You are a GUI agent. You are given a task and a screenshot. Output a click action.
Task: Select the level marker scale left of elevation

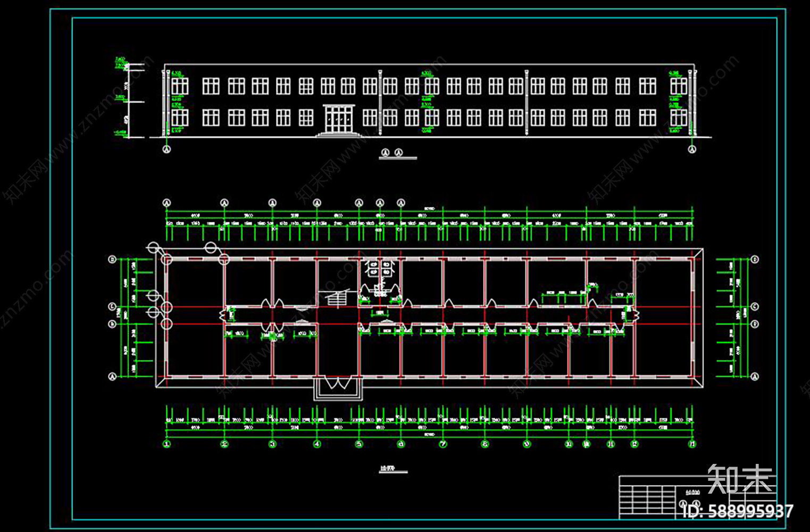(128, 98)
